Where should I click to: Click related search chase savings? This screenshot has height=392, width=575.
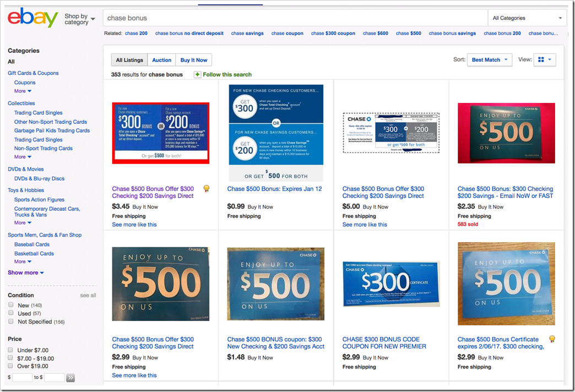247,33
